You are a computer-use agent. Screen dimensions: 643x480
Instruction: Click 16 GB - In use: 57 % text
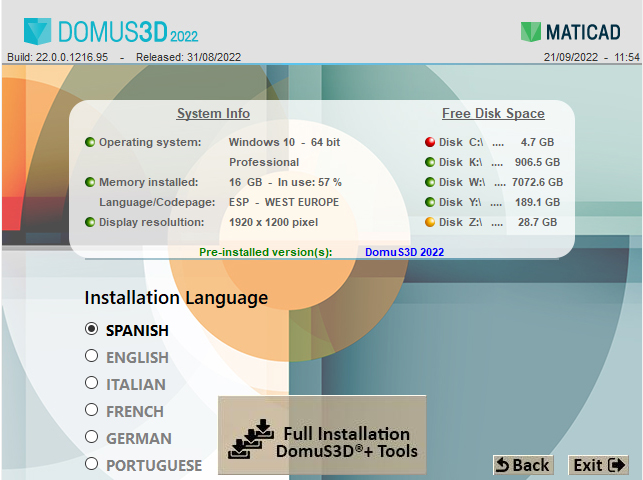click(x=285, y=182)
